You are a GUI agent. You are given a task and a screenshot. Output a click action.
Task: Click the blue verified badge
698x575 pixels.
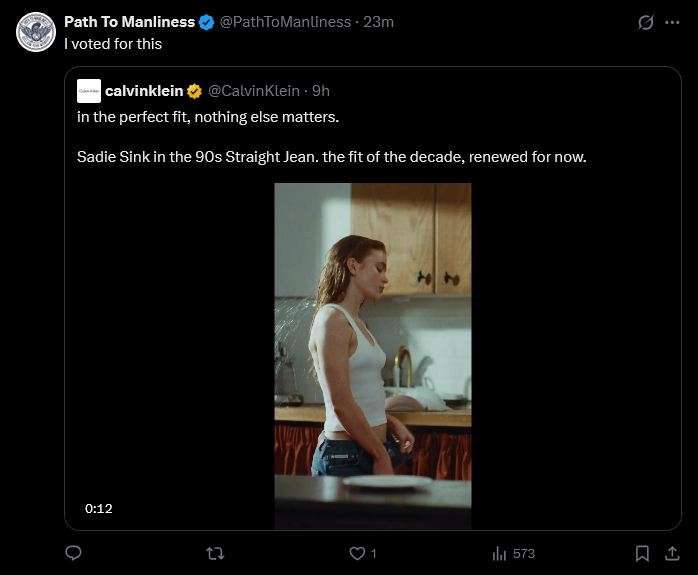click(x=207, y=22)
